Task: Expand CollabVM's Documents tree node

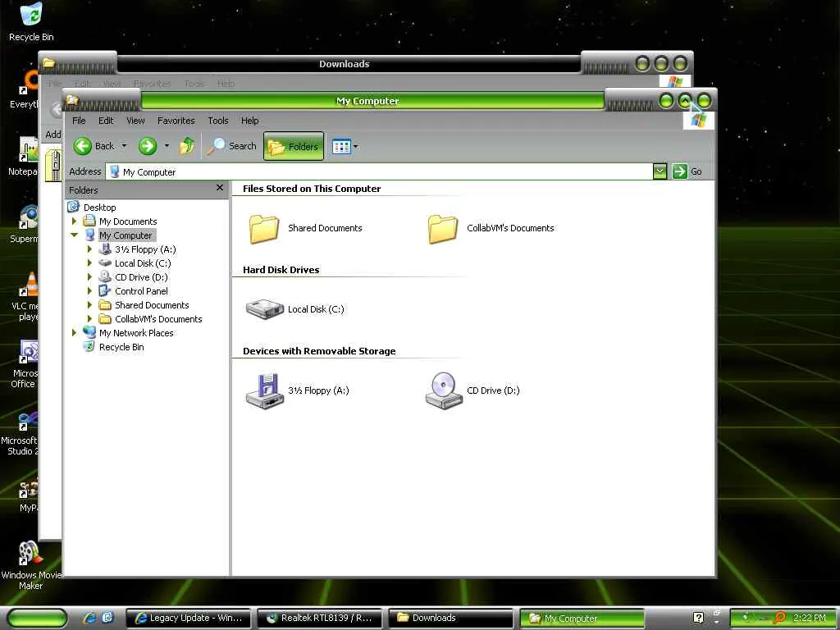Action: pyautogui.click(x=89, y=319)
